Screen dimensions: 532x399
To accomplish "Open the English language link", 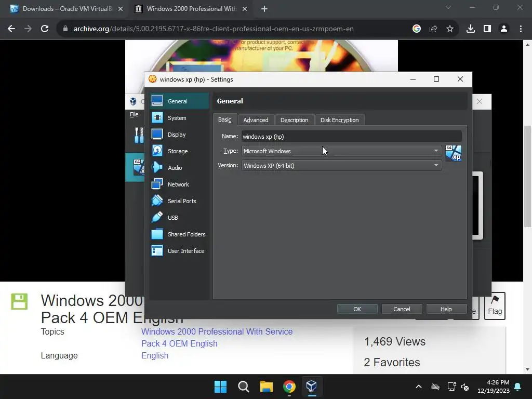I will point(155,355).
